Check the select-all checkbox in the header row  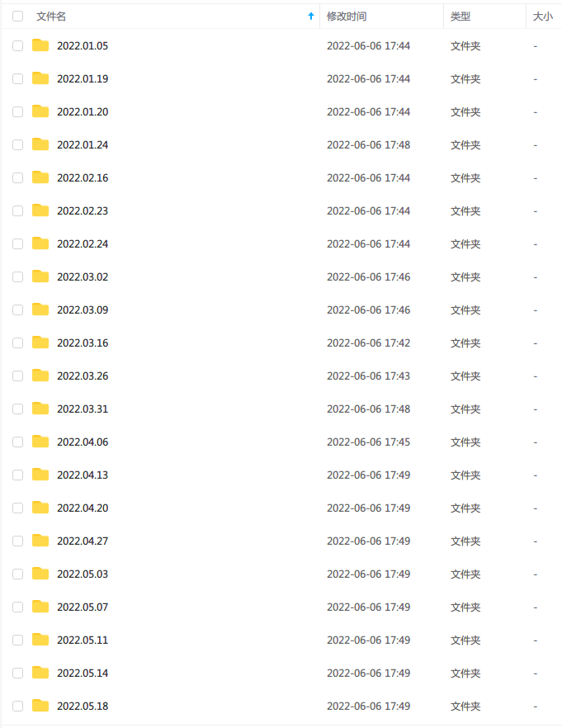pos(17,16)
